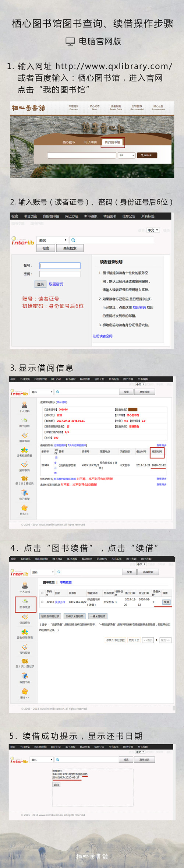This screenshot has width=184, height=868.
Task: Open the 题名 dropdown in homepage search bar
Action: pos(127,155)
